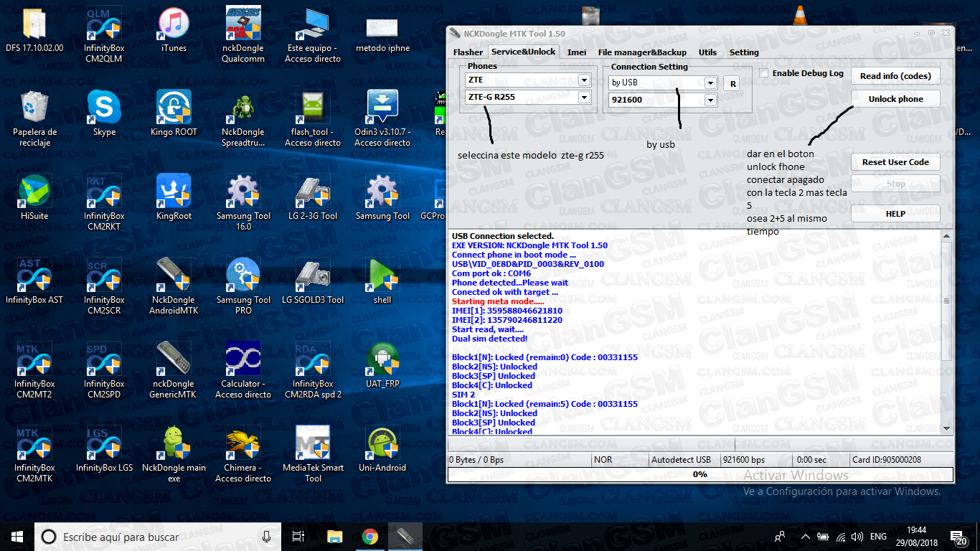
Task: Open the 921600 baud rate dropdown
Action: (x=710, y=100)
